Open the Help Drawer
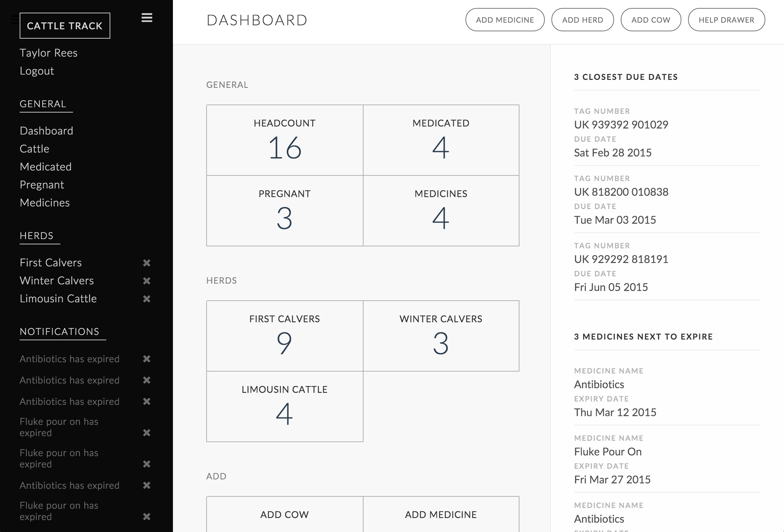Screen dimensions: 784x532 pyautogui.click(x=726, y=20)
